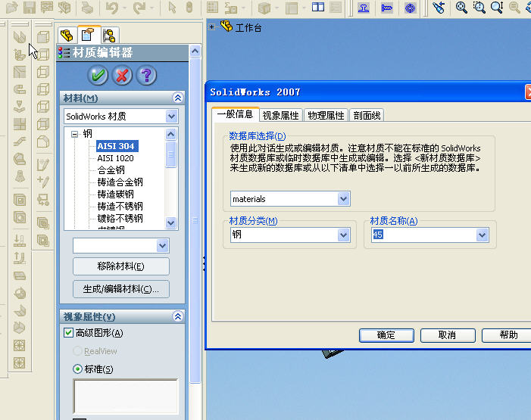
Task: Open the 剖面线 tab
Action: 367,116
